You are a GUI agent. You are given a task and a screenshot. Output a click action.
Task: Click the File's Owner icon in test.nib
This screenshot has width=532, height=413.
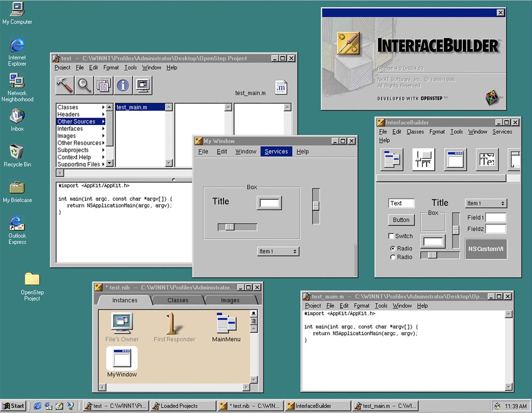[x=122, y=324]
